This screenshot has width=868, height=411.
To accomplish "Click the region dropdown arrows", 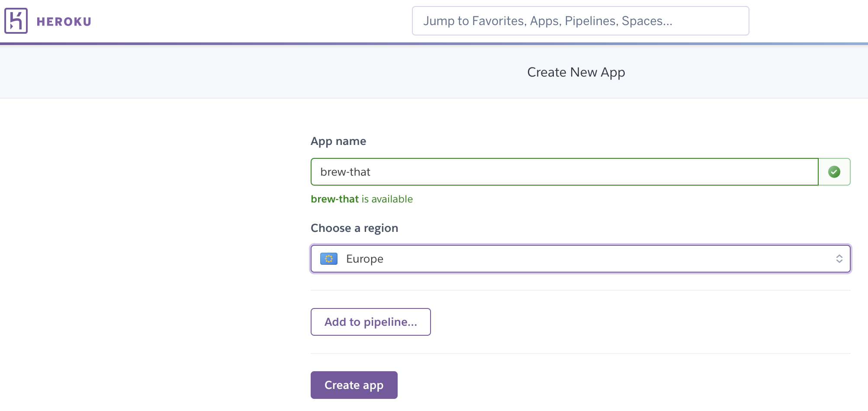I will pyautogui.click(x=839, y=259).
